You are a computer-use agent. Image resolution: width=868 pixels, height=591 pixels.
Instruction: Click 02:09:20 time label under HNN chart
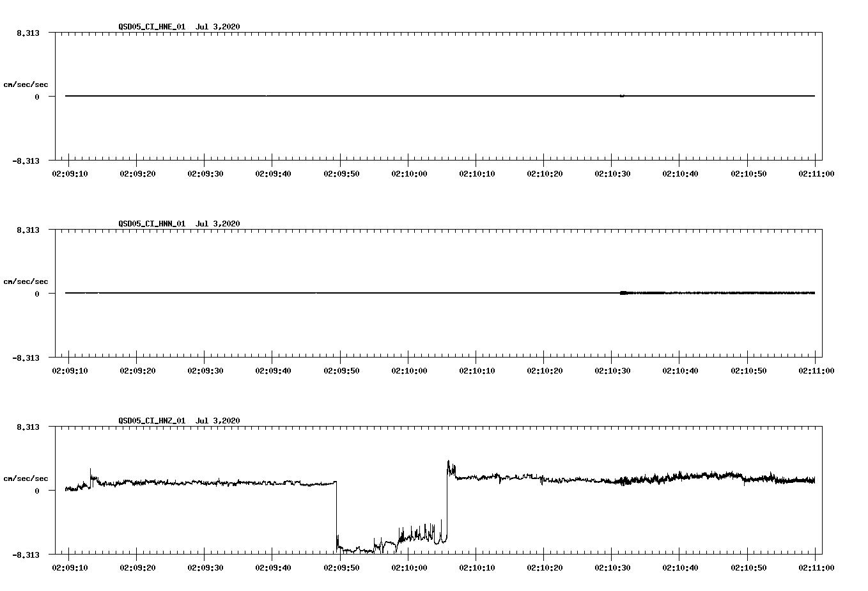coord(137,370)
